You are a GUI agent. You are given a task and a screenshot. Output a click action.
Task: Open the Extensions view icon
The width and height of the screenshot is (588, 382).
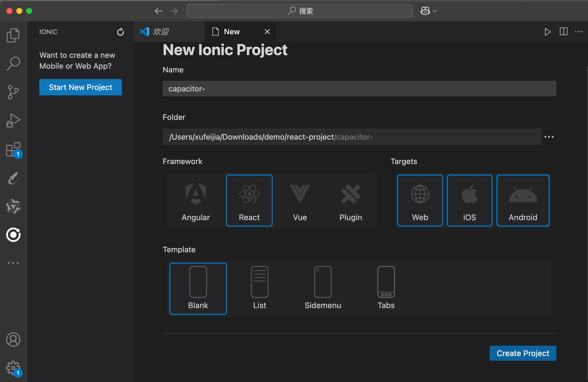coord(13,149)
